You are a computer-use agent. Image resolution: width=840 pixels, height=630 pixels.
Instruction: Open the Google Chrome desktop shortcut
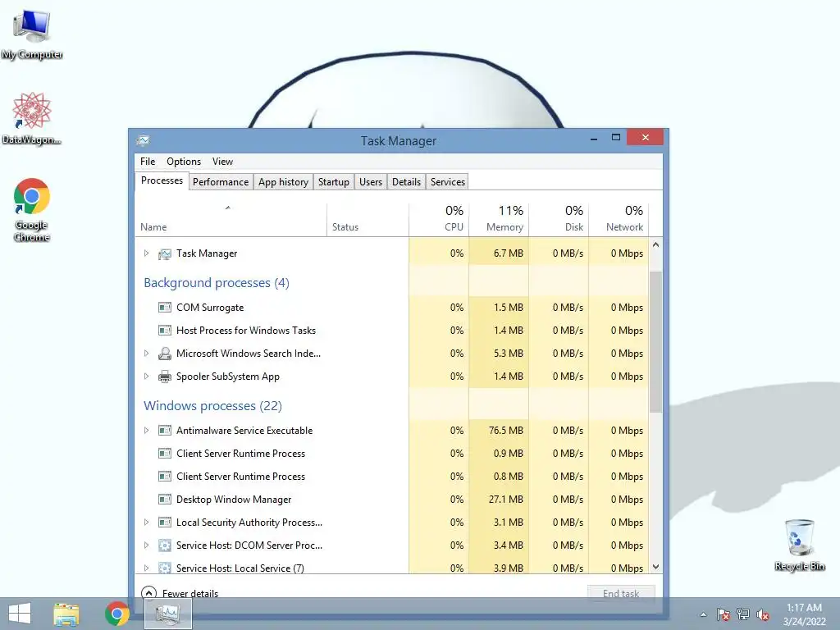(x=32, y=209)
